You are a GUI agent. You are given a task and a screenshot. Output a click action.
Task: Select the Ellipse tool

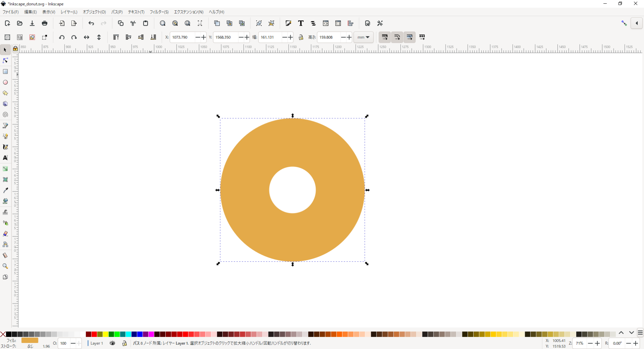pos(5,82)
